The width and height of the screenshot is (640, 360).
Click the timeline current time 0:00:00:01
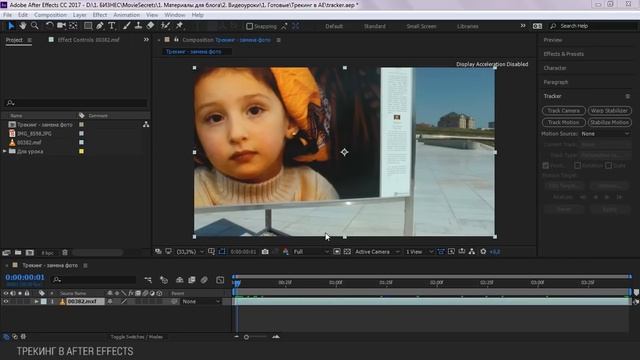tap(25, 277)
